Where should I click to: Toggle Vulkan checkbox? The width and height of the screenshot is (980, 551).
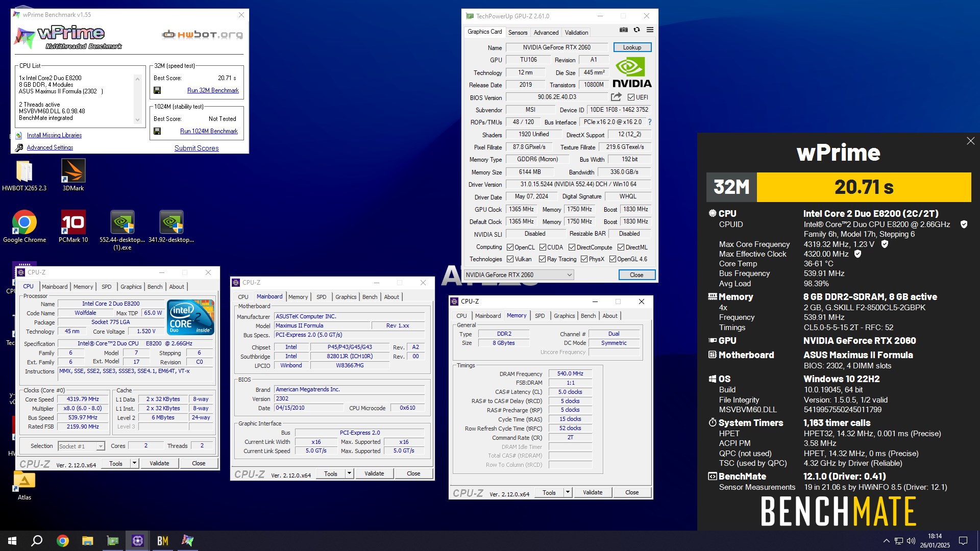coord(510,259)
